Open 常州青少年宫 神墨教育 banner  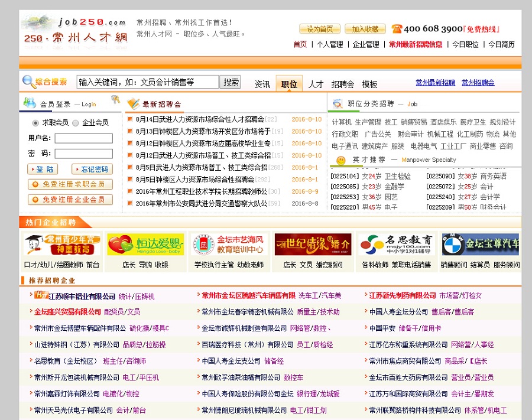tap(62, 245)
